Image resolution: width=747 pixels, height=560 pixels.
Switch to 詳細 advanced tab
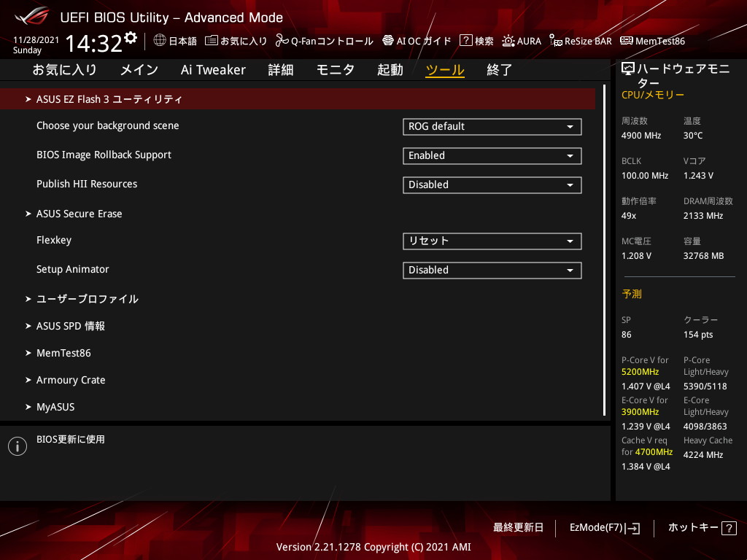point(281,70)
